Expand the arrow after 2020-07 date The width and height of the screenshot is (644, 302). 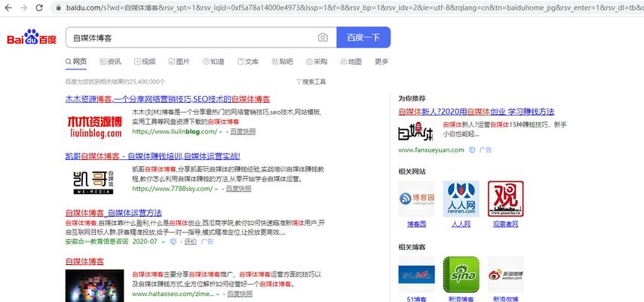pyautogui.click(x=163, y=242)
